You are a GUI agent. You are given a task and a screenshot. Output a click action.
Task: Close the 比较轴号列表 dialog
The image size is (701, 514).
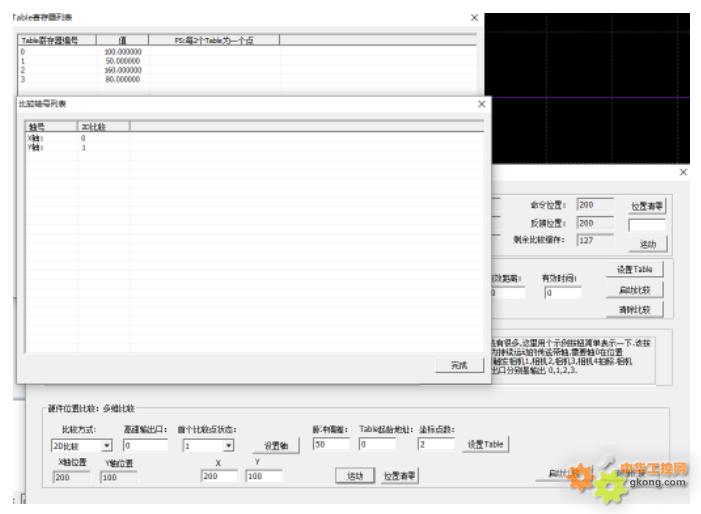[481, 104]
